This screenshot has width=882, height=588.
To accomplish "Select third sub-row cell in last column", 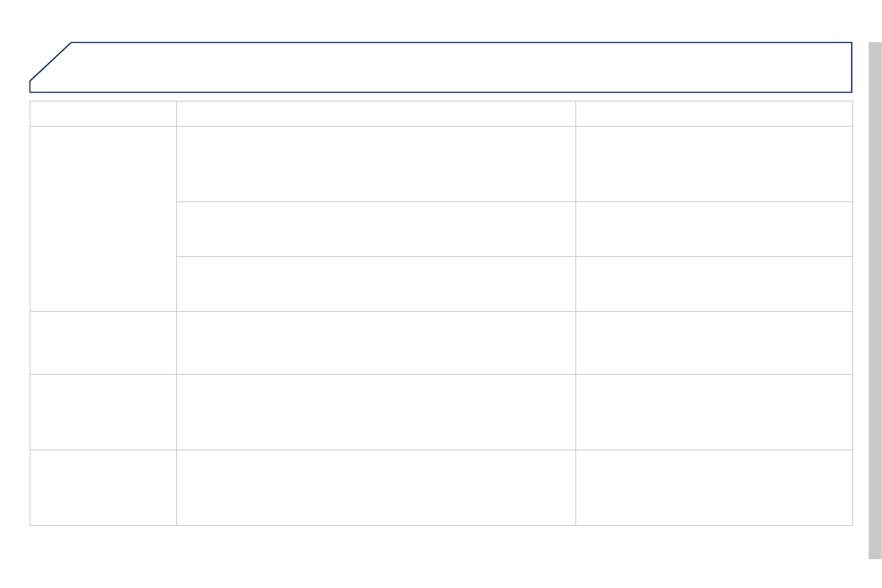I will pyautogui.click(x=714, y=284).
